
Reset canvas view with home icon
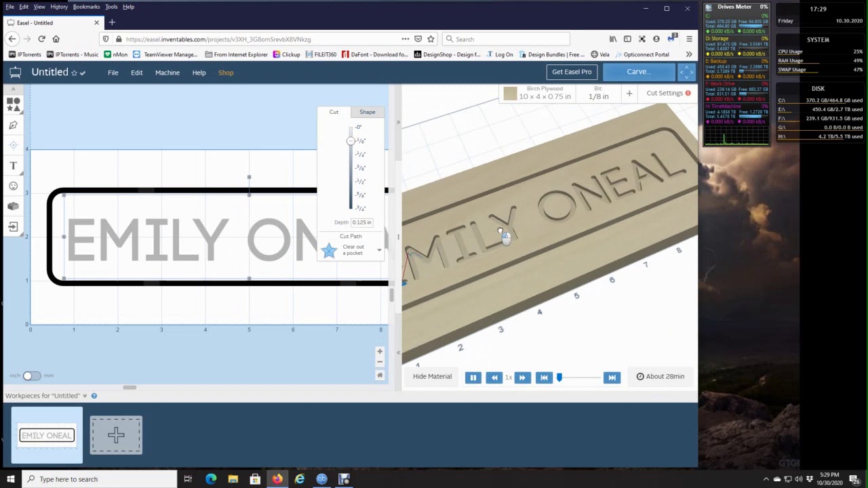pyautogui.click(x=380, y=375)
